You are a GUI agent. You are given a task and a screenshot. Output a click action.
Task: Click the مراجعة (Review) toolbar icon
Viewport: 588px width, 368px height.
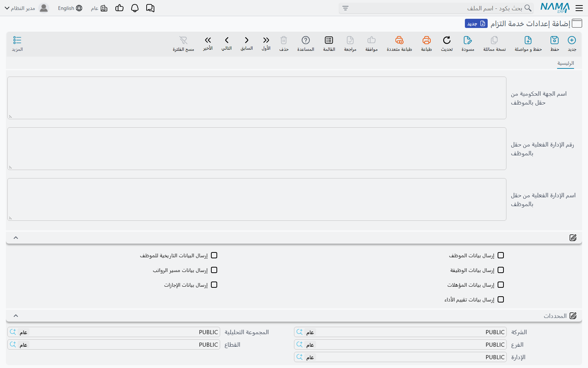[350, 40]
